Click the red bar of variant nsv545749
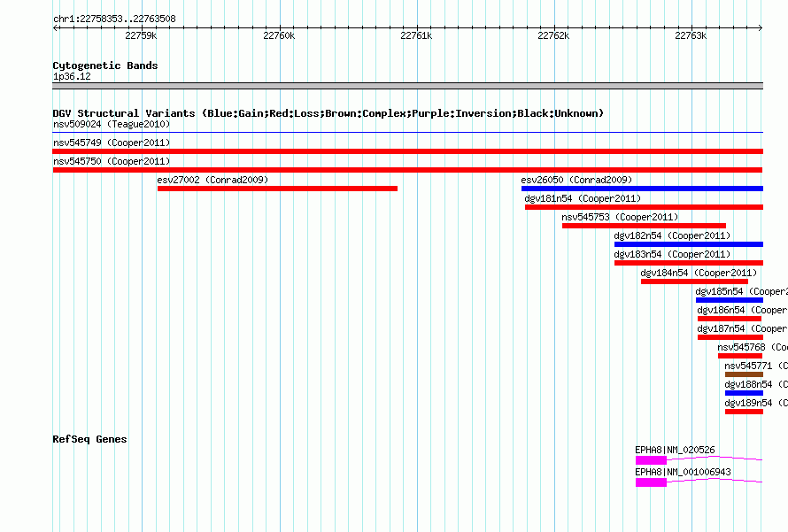Screen dimensions: 788x532 click(x=407, y=151)
